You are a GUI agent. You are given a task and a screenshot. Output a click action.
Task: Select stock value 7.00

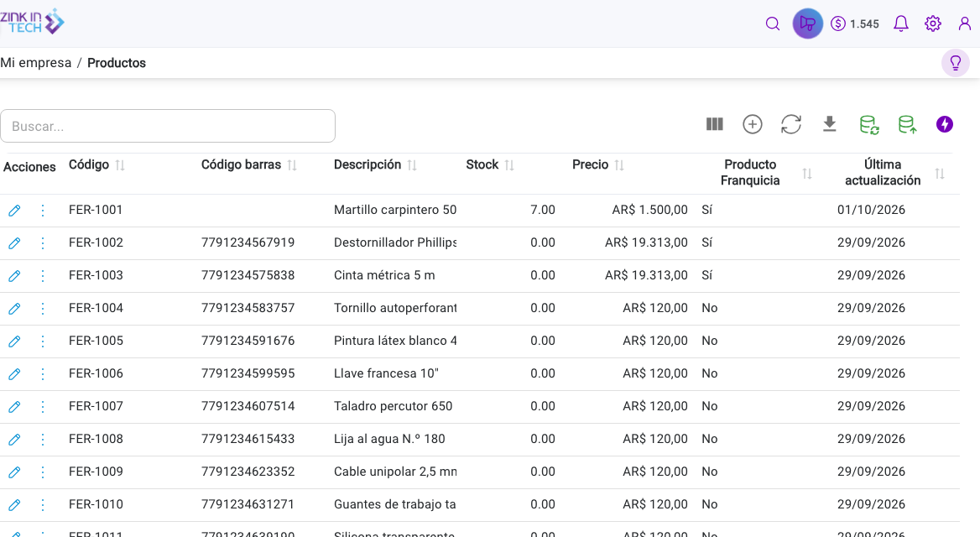[543, 210]
